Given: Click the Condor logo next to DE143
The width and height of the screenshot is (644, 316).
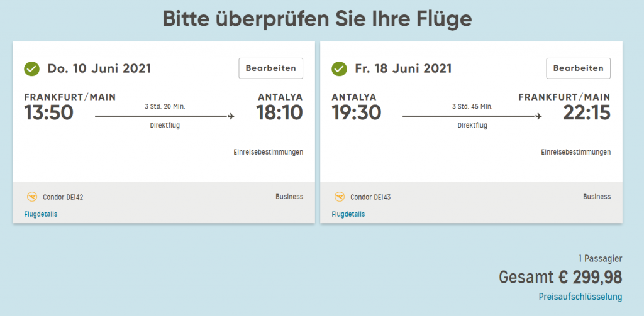Looking at the screenshot, I should 340,197.
